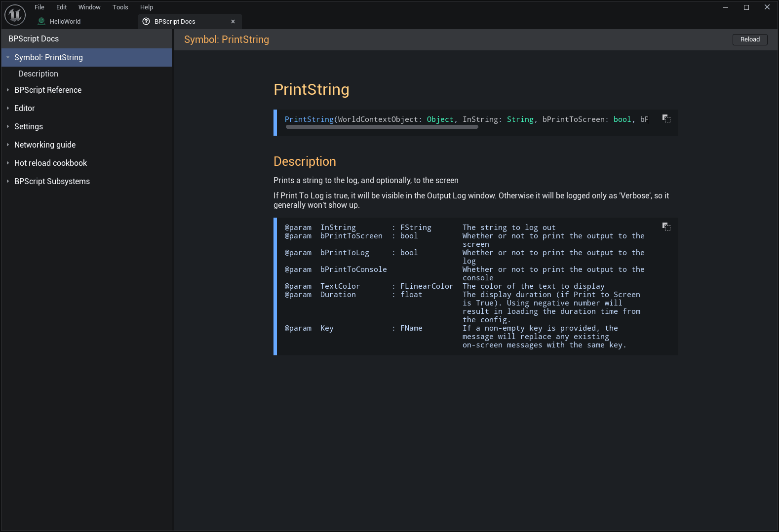779x532 pixels.
Task: Click the bPrintToConsole parameter name
Action: [x=353, y=269]
